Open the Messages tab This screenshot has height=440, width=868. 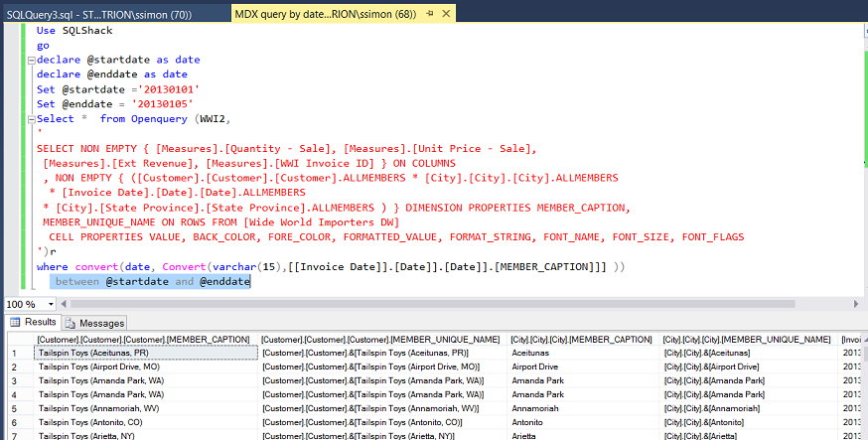click(100, 323)
